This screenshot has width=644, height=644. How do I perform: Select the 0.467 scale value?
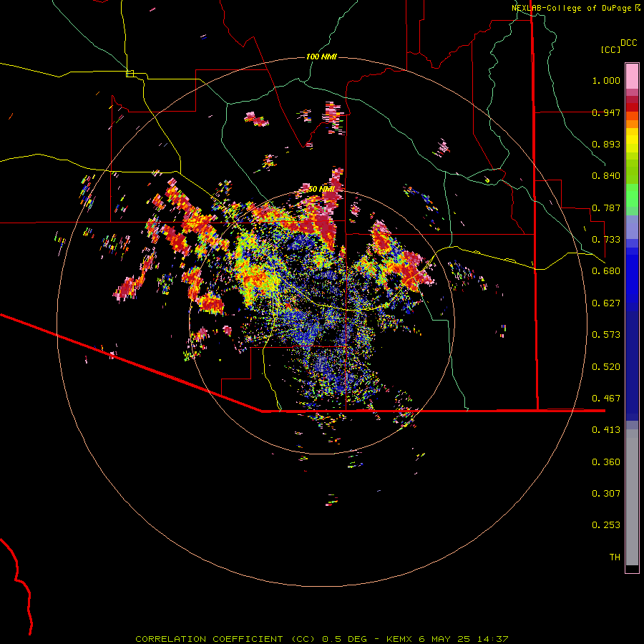[606, 399]
